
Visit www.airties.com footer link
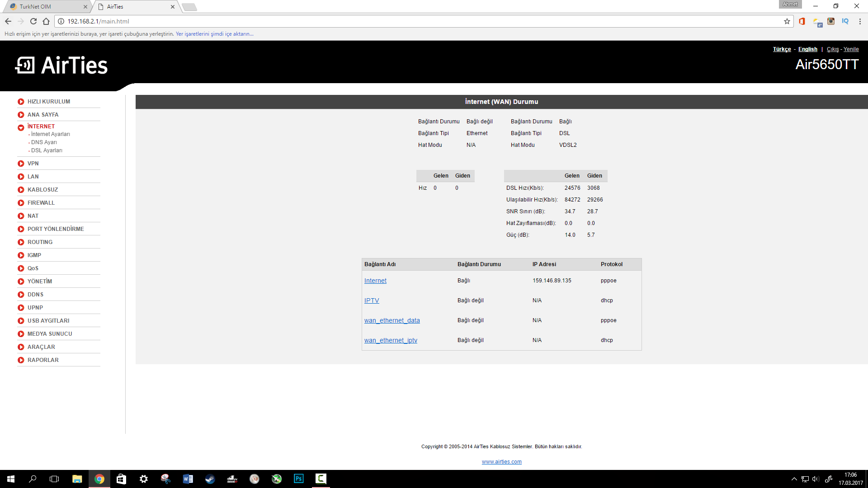point(501,462)
